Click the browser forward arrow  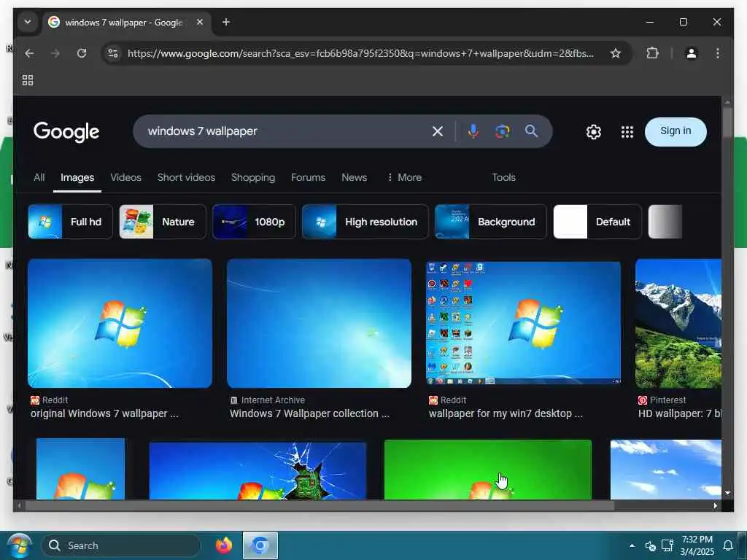click(x=55, y=53)
